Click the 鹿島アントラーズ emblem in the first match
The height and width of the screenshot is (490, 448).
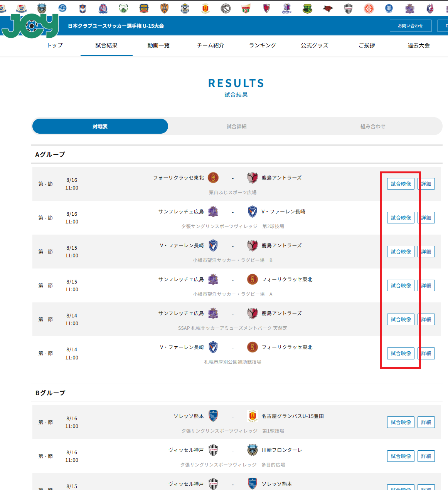click(253, 178)
